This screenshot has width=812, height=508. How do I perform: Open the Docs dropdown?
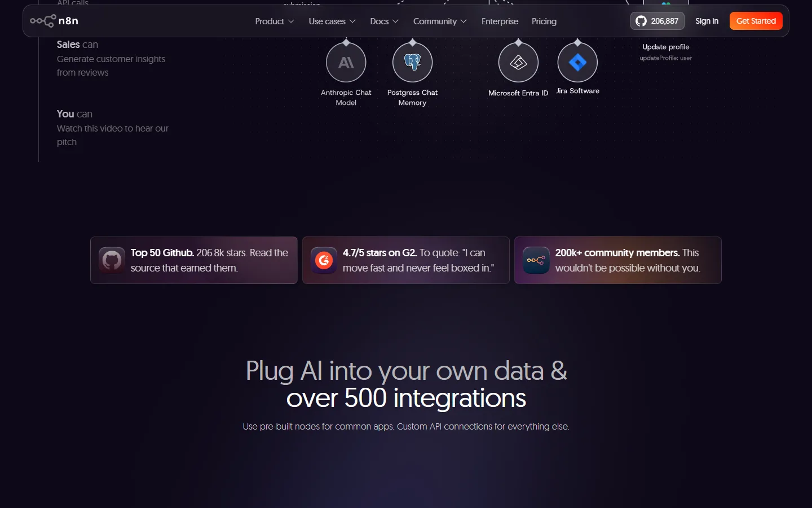point(384,21)
